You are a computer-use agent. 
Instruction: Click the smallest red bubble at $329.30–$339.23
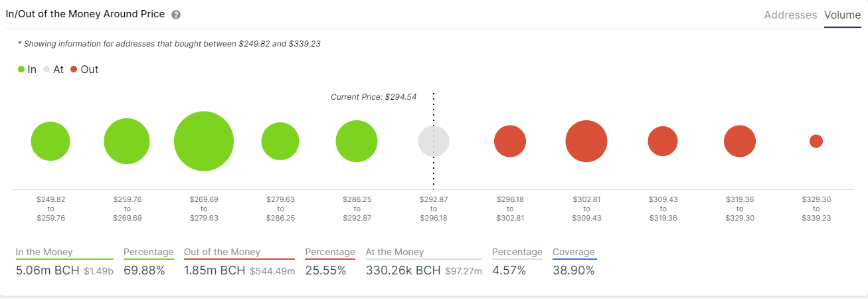click(816, 142)
